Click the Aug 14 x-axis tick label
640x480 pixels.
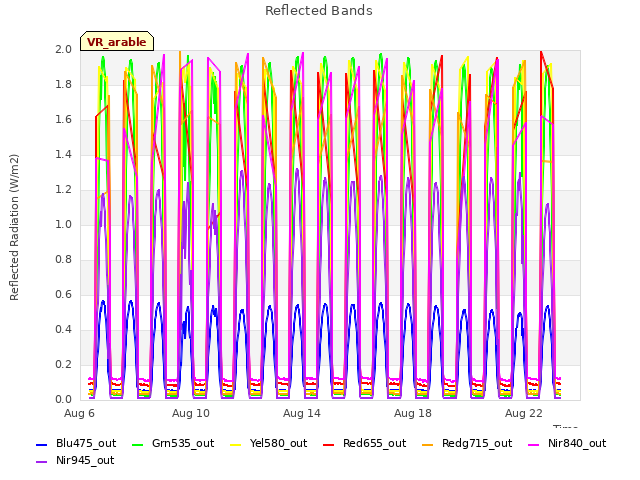[x=302, y=413]
